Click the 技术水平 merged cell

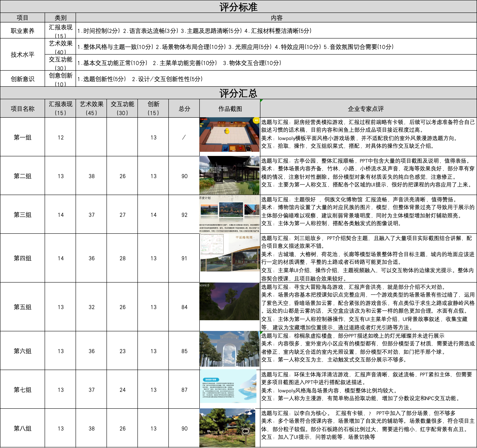point(23,55)
